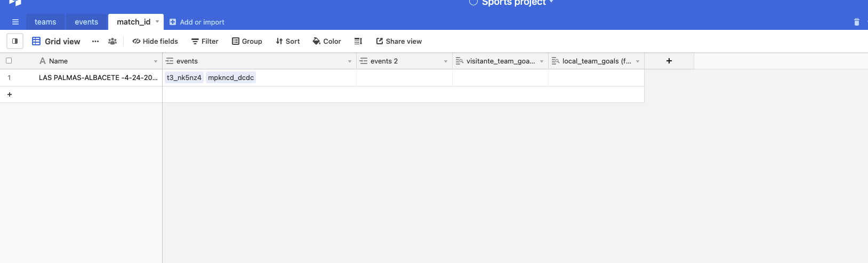Click Add or import button
Screen dimensions: 868x263
[x=197, y=22]
